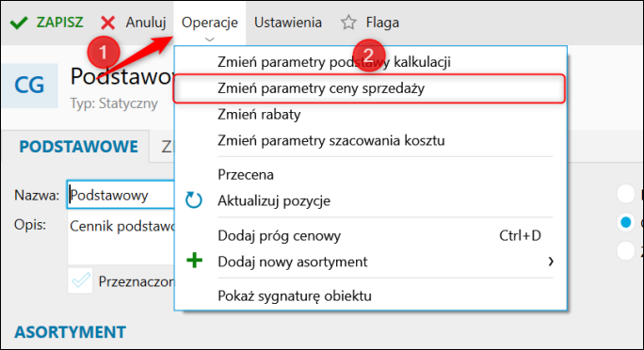Choose Zmień parametry podstawy kalkulacji
644x350 pixels.
(x=370, y=62)
